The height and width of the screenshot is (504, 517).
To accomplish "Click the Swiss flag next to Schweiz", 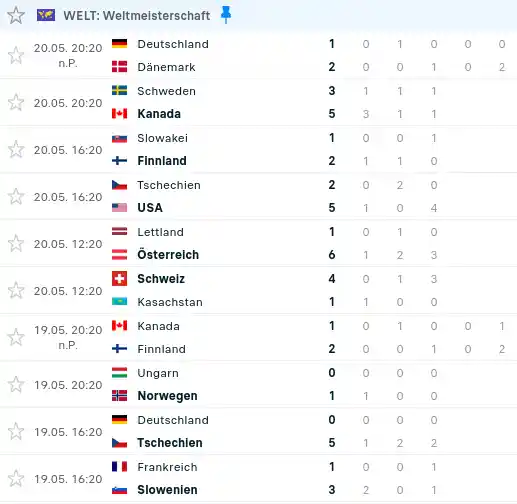I will pyautogui.click(x=119, y=279).
